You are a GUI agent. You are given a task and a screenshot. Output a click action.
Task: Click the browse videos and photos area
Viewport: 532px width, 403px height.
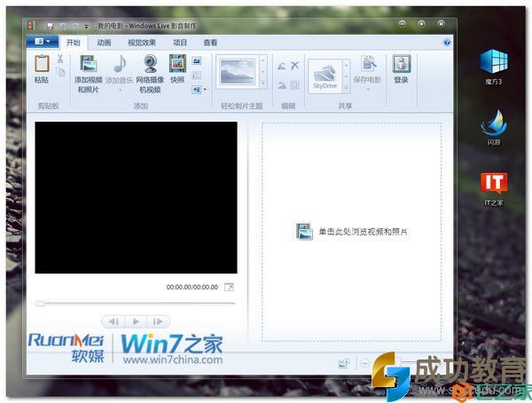pos(353,232)
